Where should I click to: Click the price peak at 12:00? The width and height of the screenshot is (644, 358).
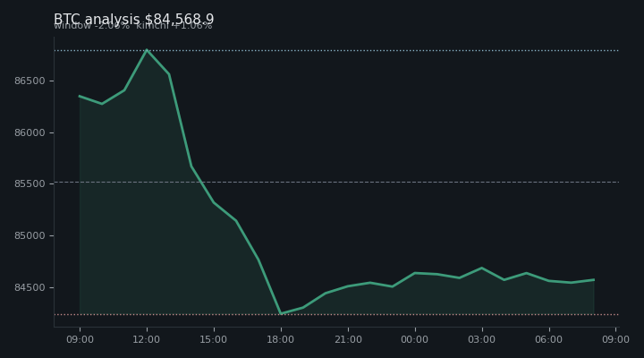pos(147,50)
